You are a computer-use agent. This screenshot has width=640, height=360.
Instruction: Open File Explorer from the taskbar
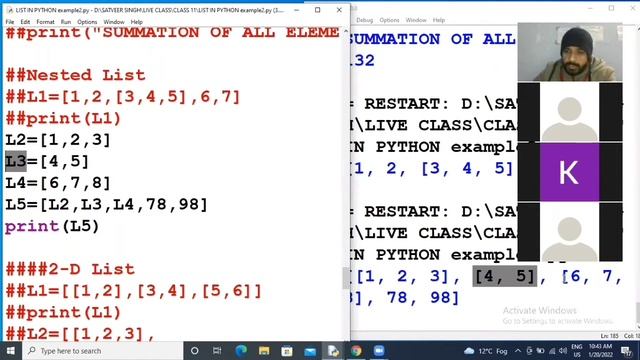[x=264, y=351]
